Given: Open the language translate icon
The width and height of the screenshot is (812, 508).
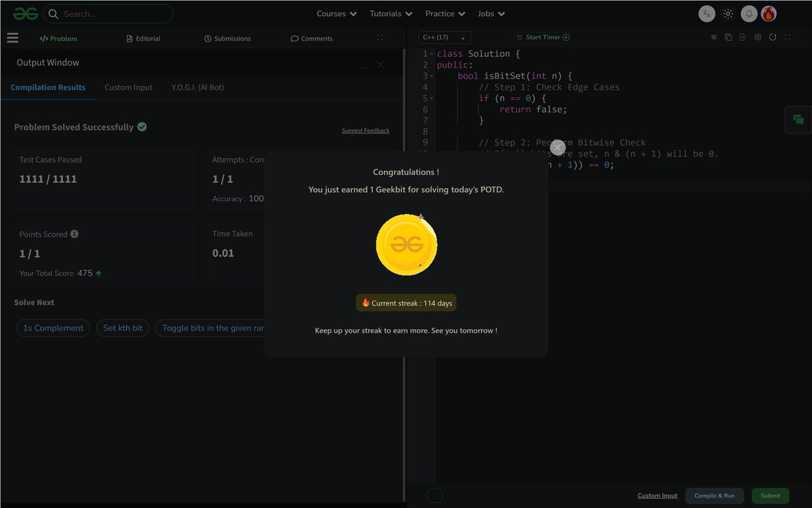Looking at the screenshot, I should point(706,14).
